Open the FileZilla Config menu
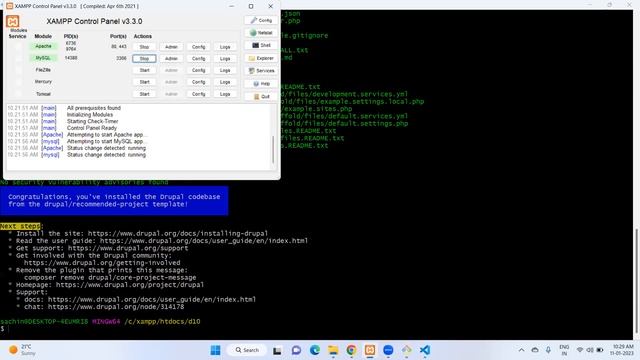Screen dimensions: 640x360 (198, 70)
